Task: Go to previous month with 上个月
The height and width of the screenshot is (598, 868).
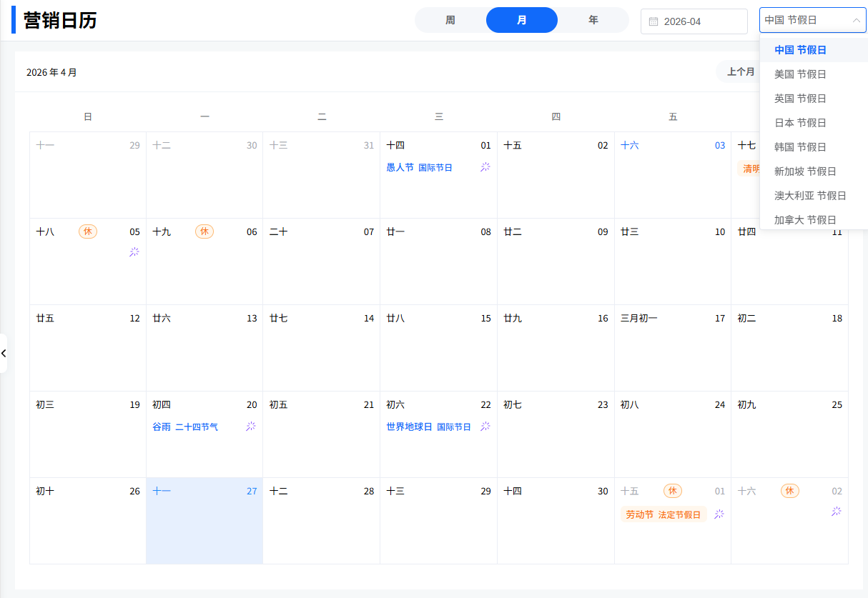Action: point(740,71)
